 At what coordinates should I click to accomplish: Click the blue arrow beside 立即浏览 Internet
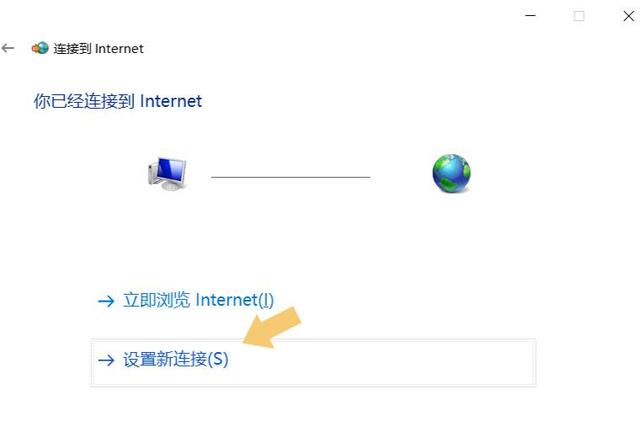tap(106, 301)
